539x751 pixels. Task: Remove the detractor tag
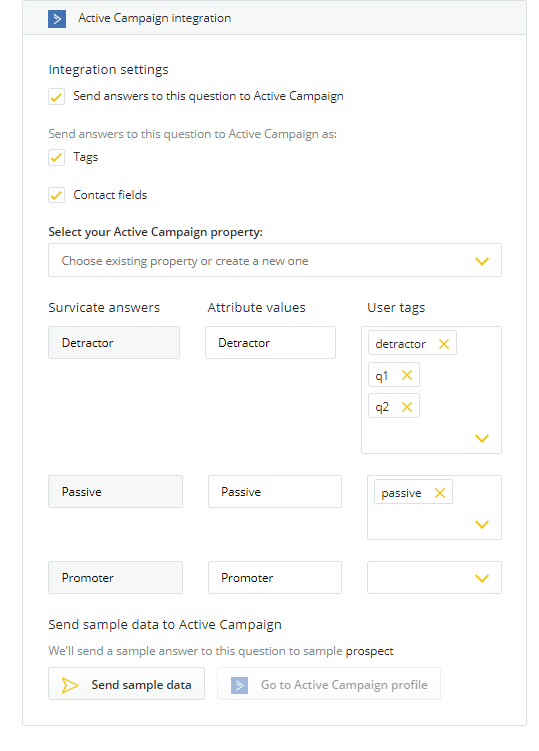tap(444, 344)
